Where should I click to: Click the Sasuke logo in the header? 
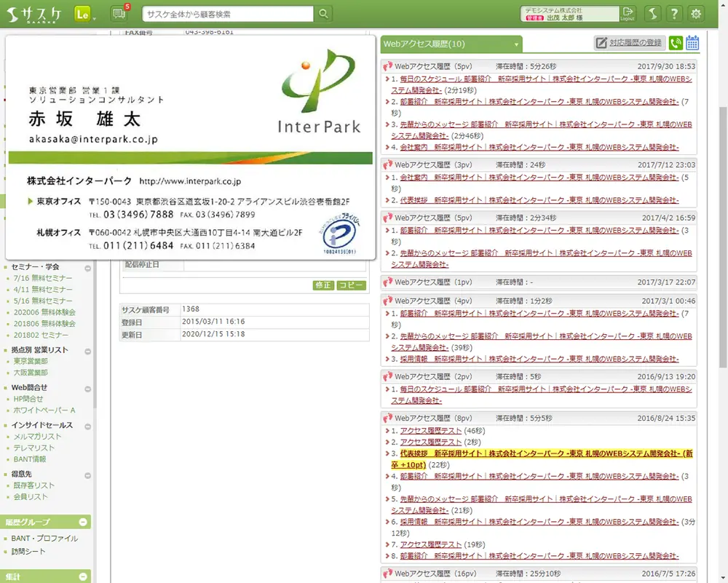[34, 13]
